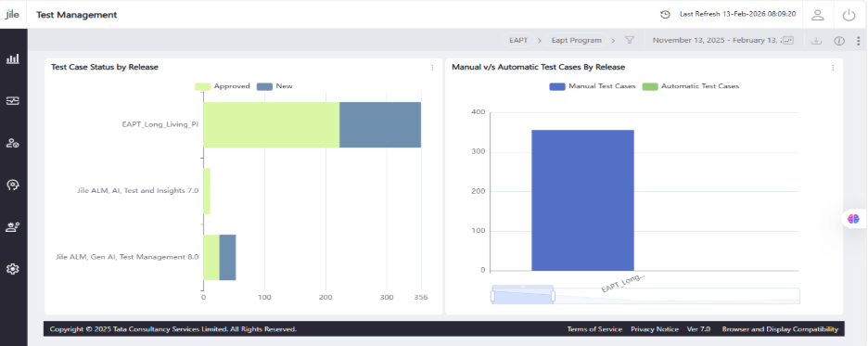Viewport: 868px width, 346px height.
Task: Click the AI brain assistant icon
Action: (853, 219)
